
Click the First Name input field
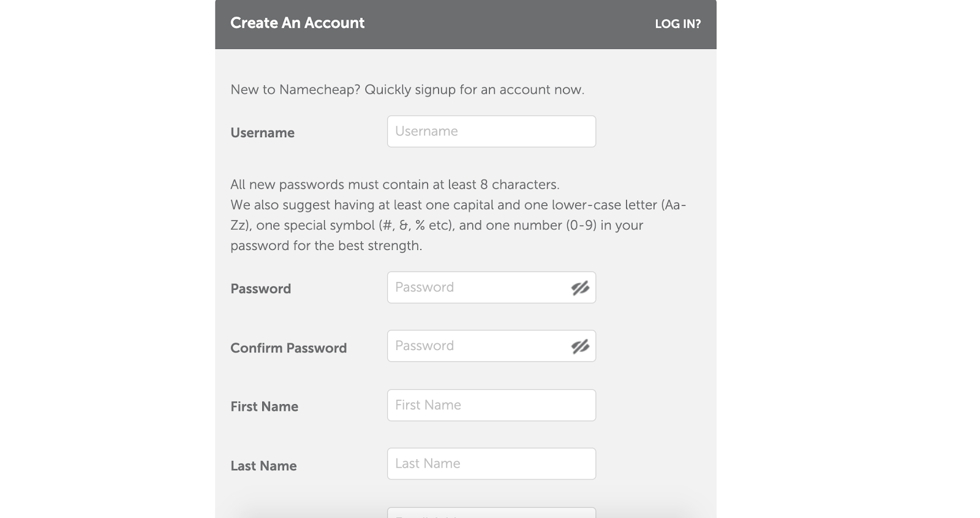491,405
